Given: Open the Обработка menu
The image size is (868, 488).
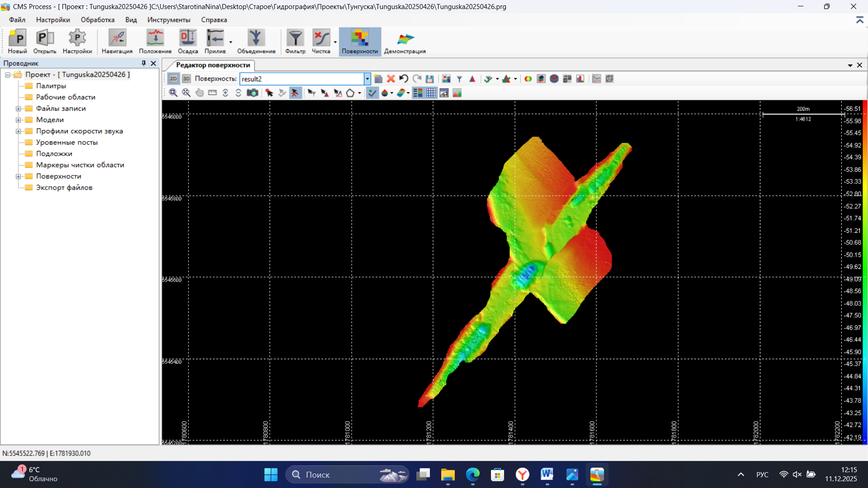Looking at the screenshot, I should click(98, 20).
